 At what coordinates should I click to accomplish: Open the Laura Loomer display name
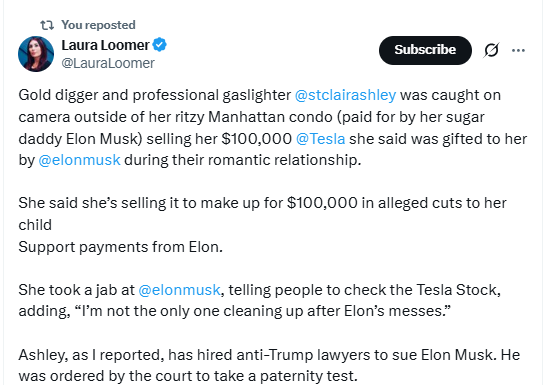point(105,45)
